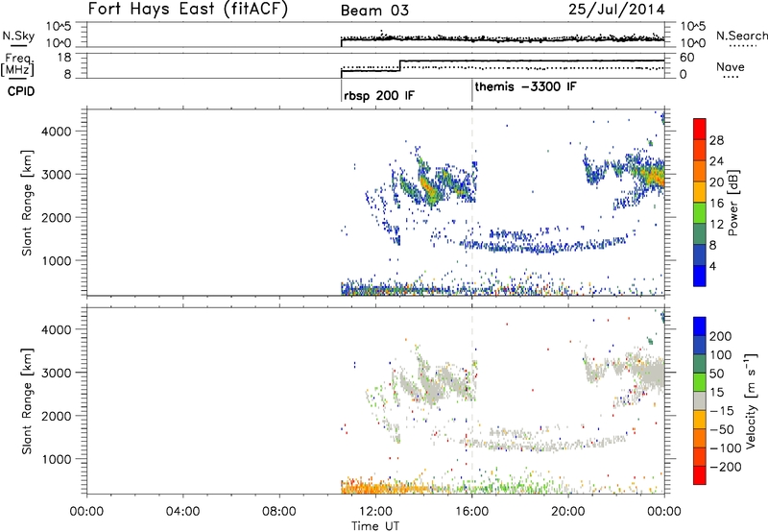Click the Slant Range label of velocity panel

27,401
